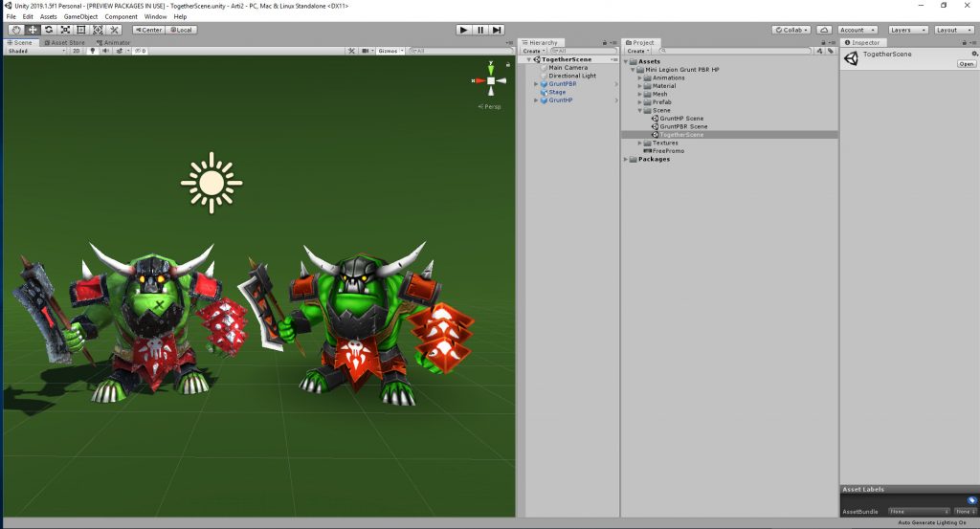Viewport: 980px width, 529px height.
Task: Open the Edit menu
Action: tap(28, 17)
